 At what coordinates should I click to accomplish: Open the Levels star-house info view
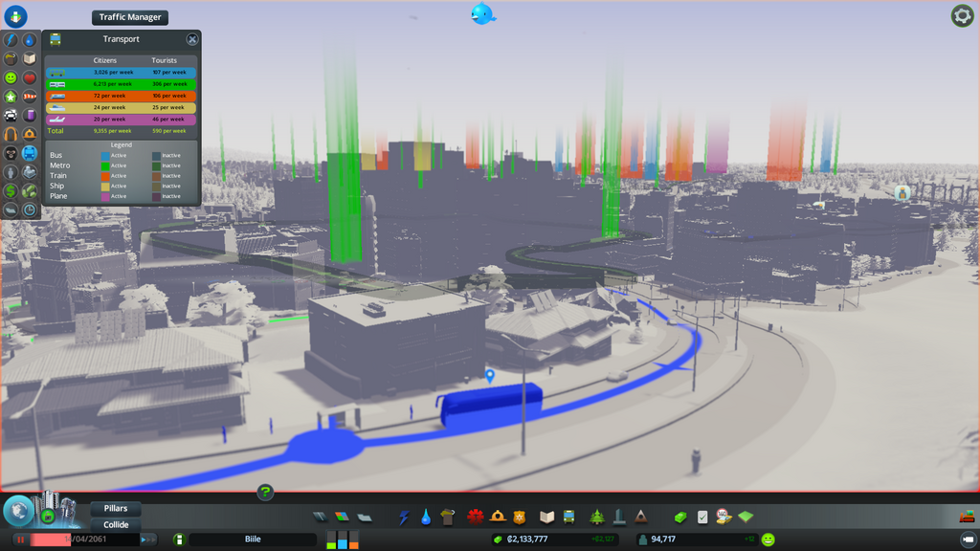click(x=11, y=97)
